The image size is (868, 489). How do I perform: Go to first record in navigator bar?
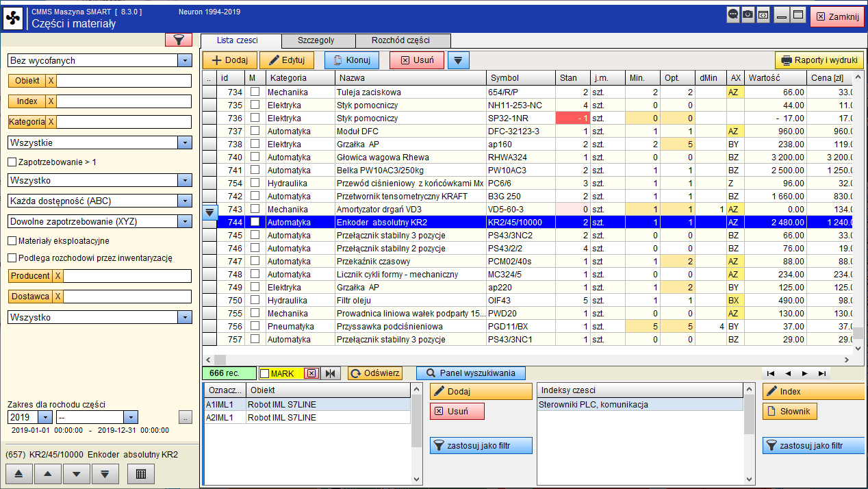pyautogui.click(x=771, y=373)
